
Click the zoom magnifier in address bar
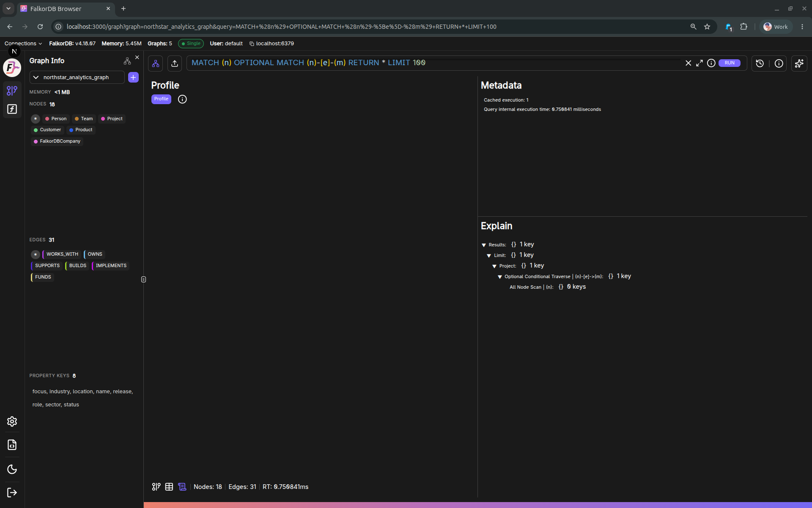[693, 27]
